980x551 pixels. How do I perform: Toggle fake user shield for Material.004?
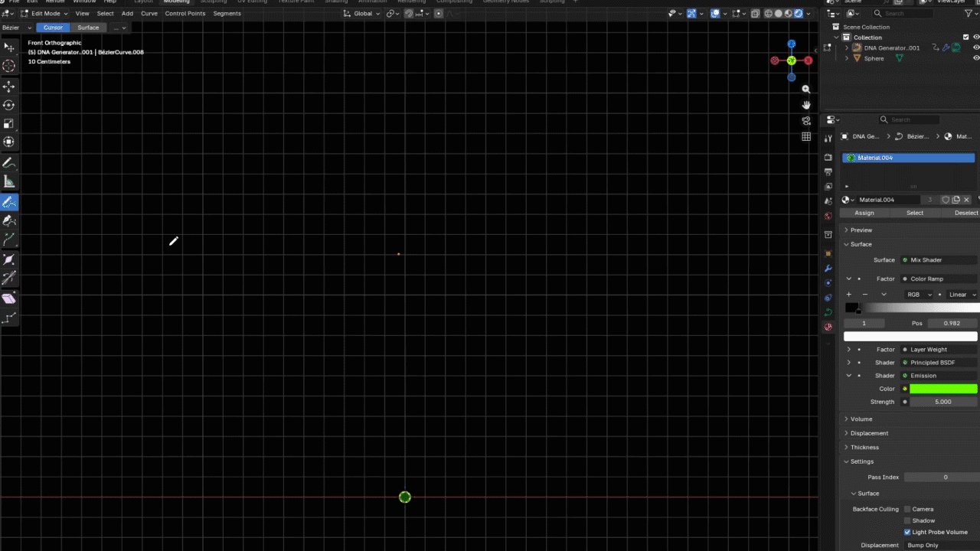(x=946, y=200)
